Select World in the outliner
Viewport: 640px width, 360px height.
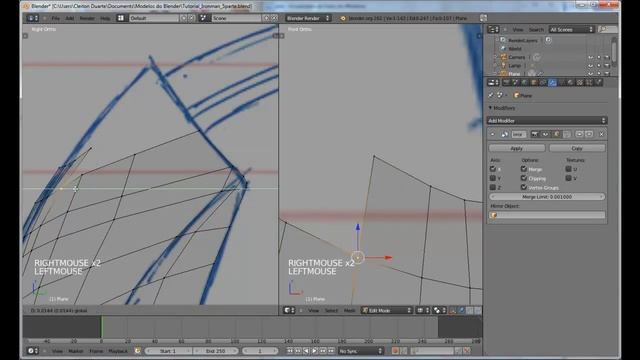(515, 49)
